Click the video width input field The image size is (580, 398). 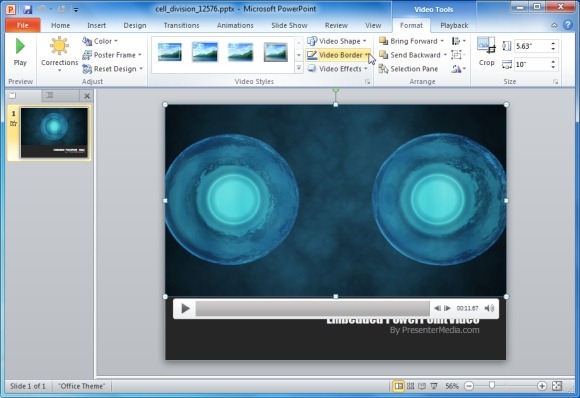(531, 64)
